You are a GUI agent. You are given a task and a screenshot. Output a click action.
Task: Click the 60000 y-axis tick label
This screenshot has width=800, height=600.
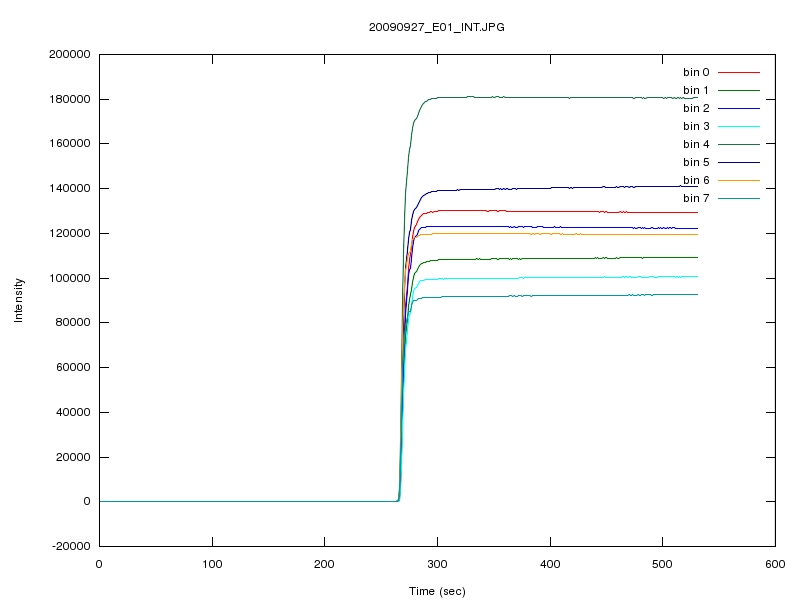tap(73, 367)
